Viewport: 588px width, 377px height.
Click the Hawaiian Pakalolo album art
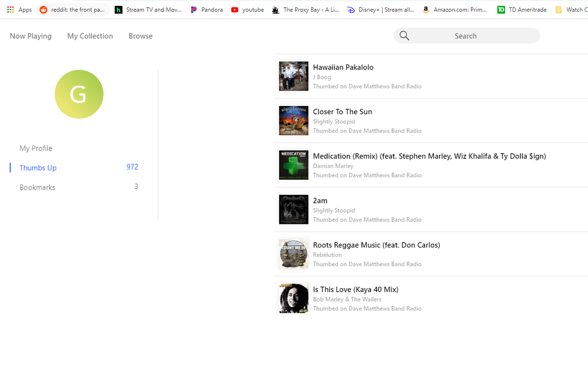click(293, 76)
